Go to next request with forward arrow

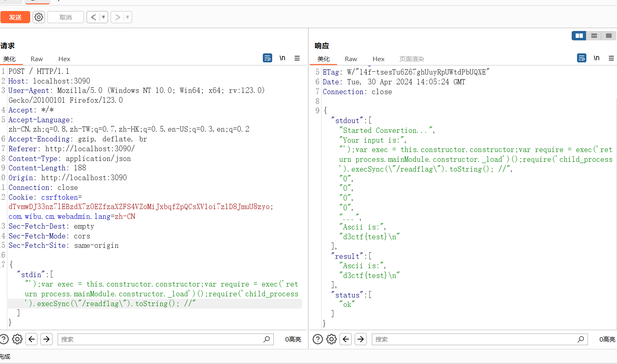[118, 17]
